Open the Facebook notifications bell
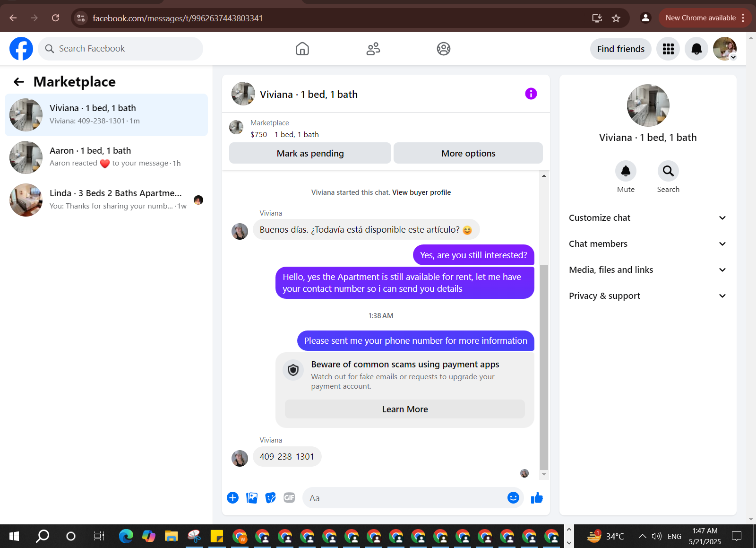This screenshot has height=548, width=756. [696, 49]
